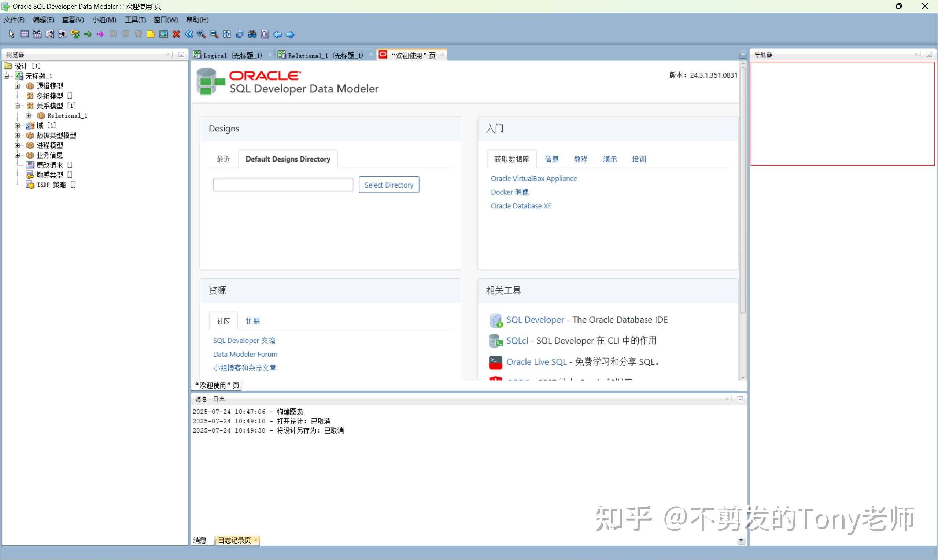Click the red X delete toolbar icon
Image resolution: width=938 pixels, height=560 pixels.
click(176, 34)
